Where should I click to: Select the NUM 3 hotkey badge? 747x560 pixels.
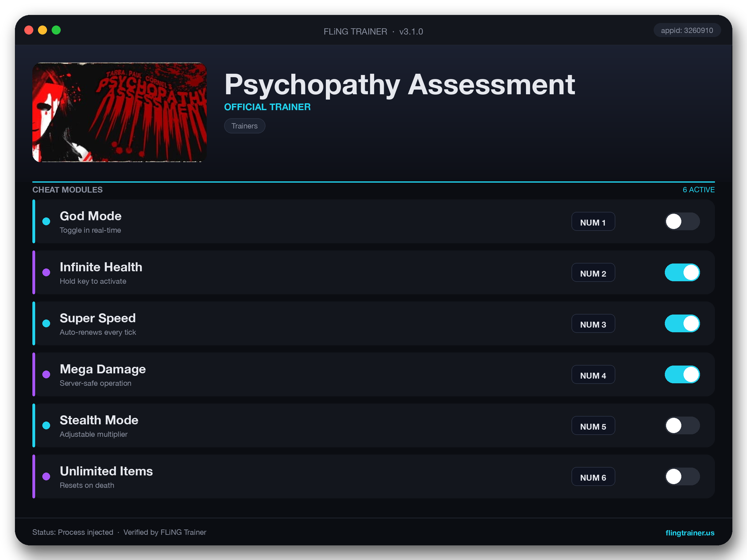(593, 324)
